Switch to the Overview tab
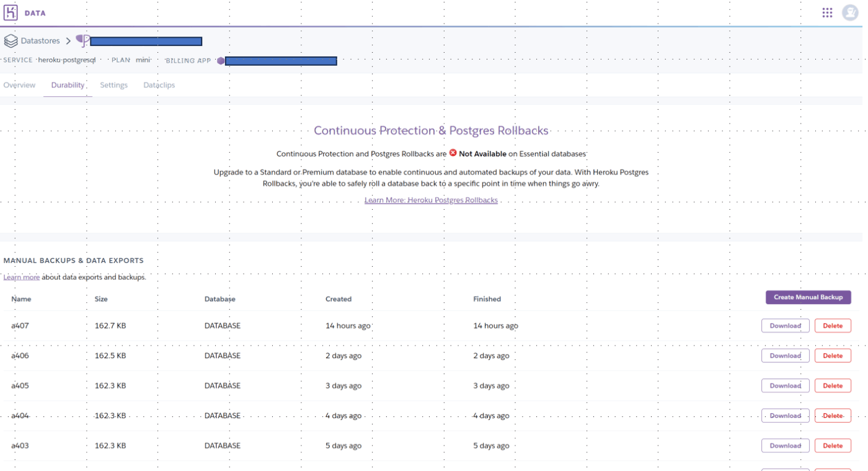Screen dimensions: 868x471 coord(19,85)
